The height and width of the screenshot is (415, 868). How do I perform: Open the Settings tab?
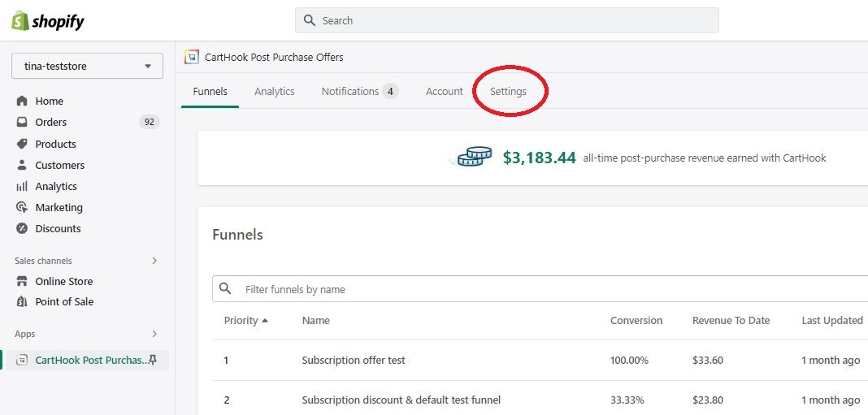[508, 91]
